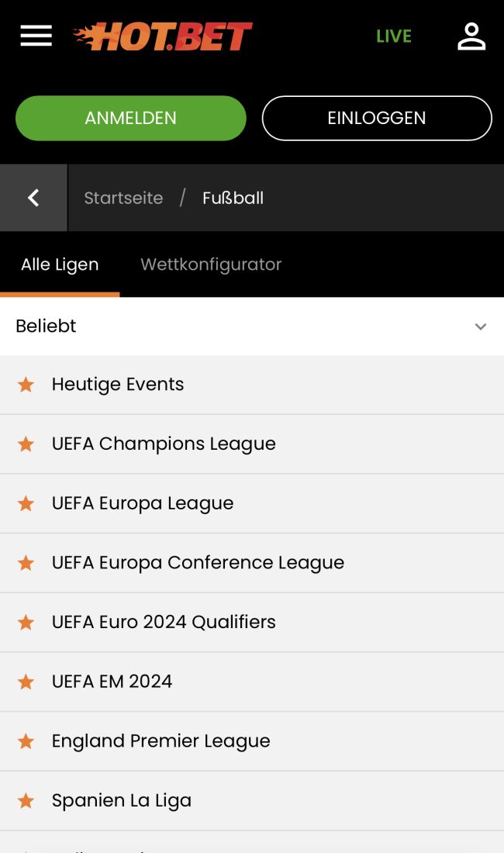This screenshot has width=504, height=853.
Task: Go to Startseite breadcrumb
Action: point(123,198)
